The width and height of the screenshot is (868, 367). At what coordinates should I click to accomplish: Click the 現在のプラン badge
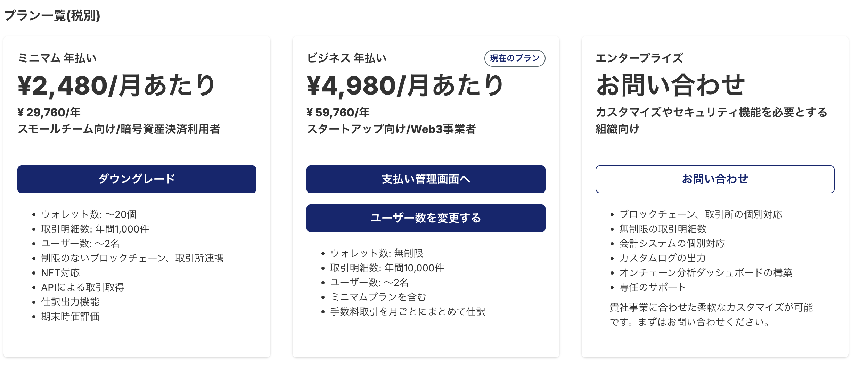coord(515,58)
